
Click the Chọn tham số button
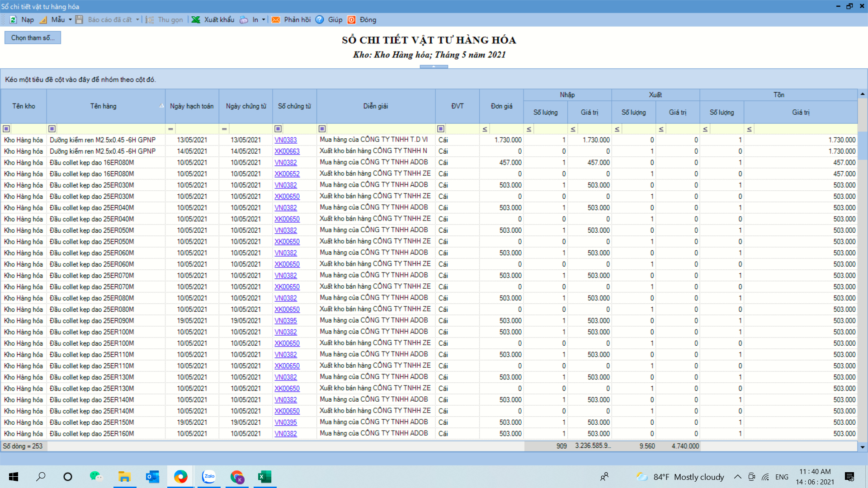point(33,38)
